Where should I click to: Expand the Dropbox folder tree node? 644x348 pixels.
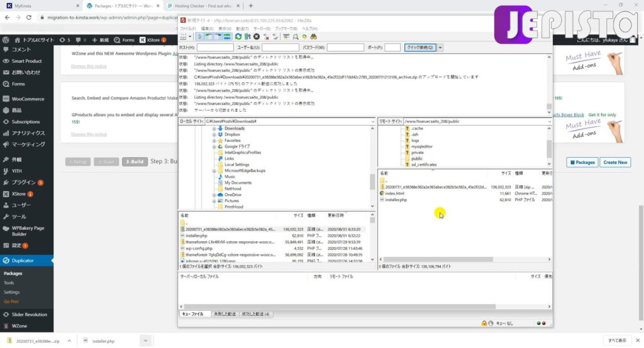tap(214, 134)
